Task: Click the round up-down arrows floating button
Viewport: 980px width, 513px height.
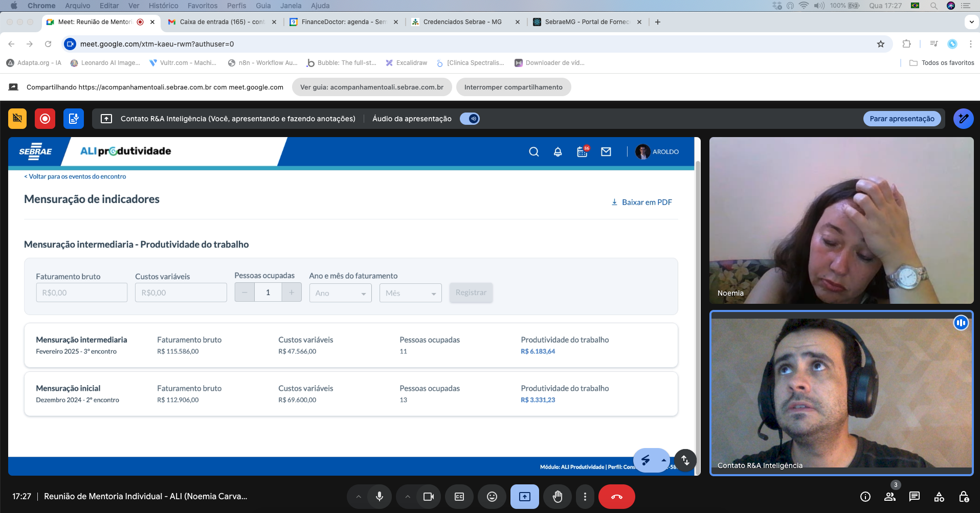Action: tap(685, 460)
